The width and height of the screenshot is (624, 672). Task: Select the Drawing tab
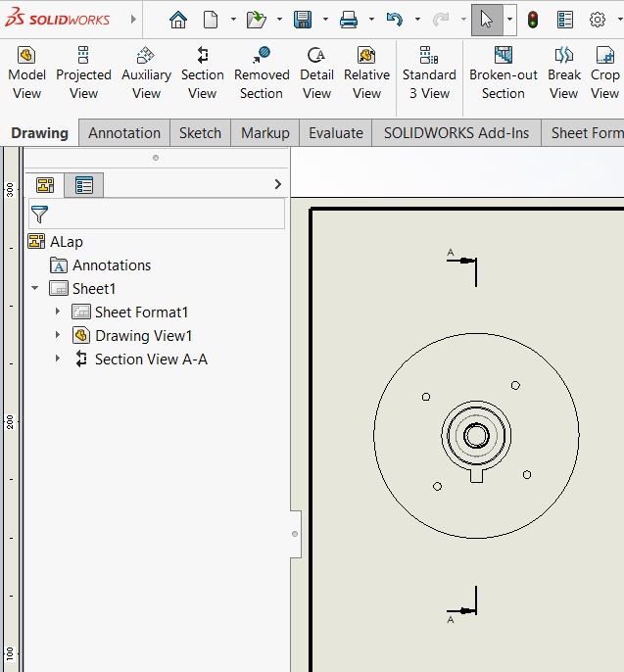coord(39,133)
